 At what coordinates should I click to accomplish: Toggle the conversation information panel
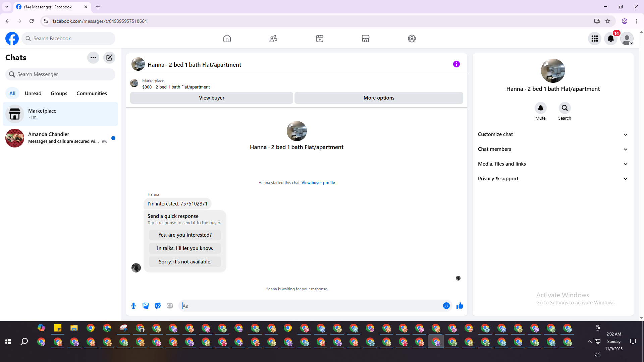456,64
